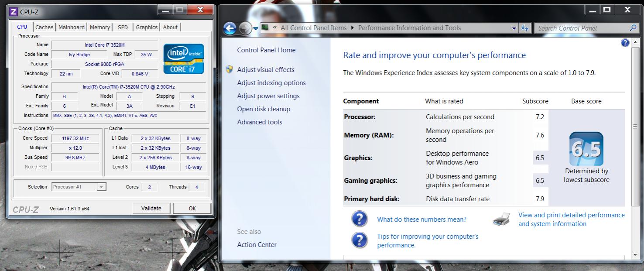
Task: Click Processor subscore 7.2
Action: [540, 117]
